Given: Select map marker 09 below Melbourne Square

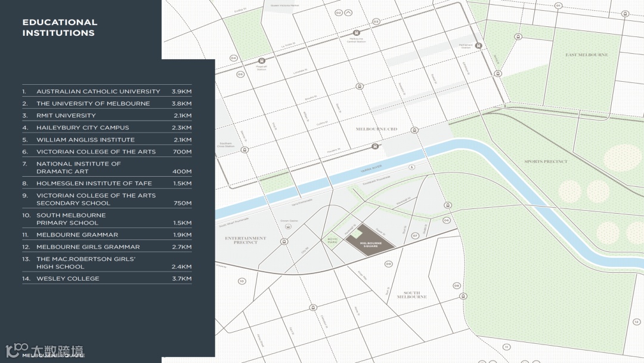Looking at the screenshot, I should tap(388, 264).
